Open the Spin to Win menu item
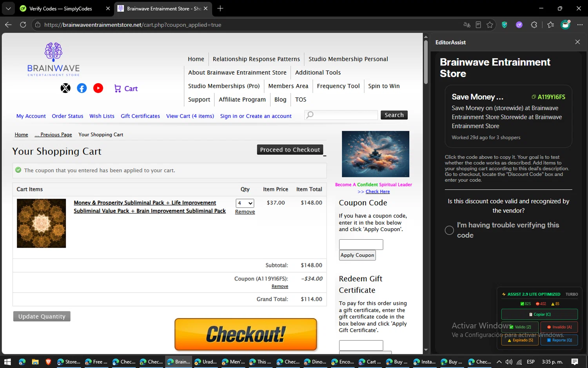The image size is (588, 368). pyautogui.click(x=384, y=86)
